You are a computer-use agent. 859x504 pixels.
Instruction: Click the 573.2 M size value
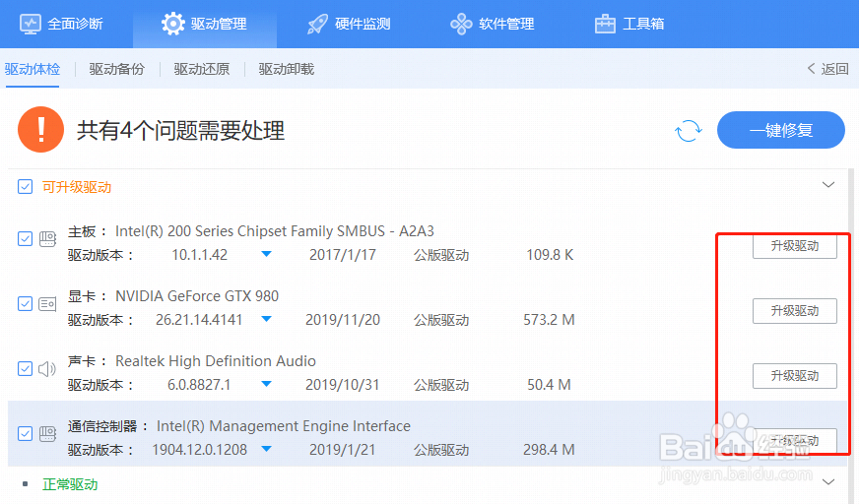pyautogui.click(x=549, y=320)
